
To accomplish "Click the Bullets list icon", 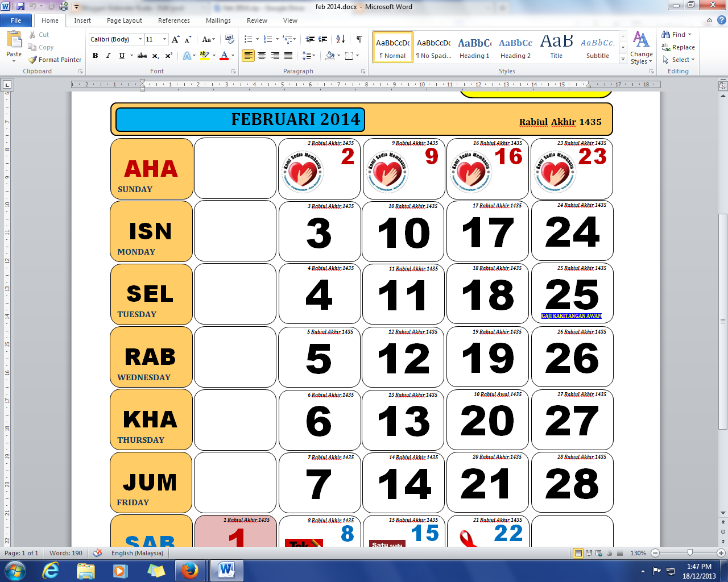I will pos(248,39).
